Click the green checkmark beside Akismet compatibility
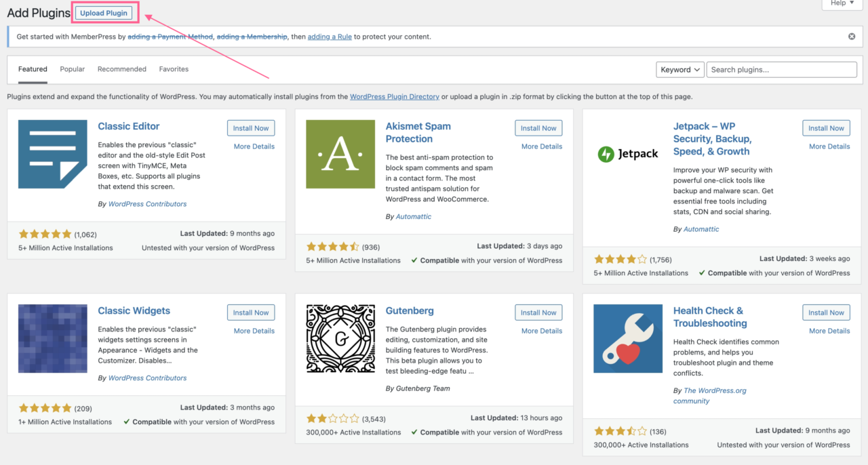 point(414,260)
